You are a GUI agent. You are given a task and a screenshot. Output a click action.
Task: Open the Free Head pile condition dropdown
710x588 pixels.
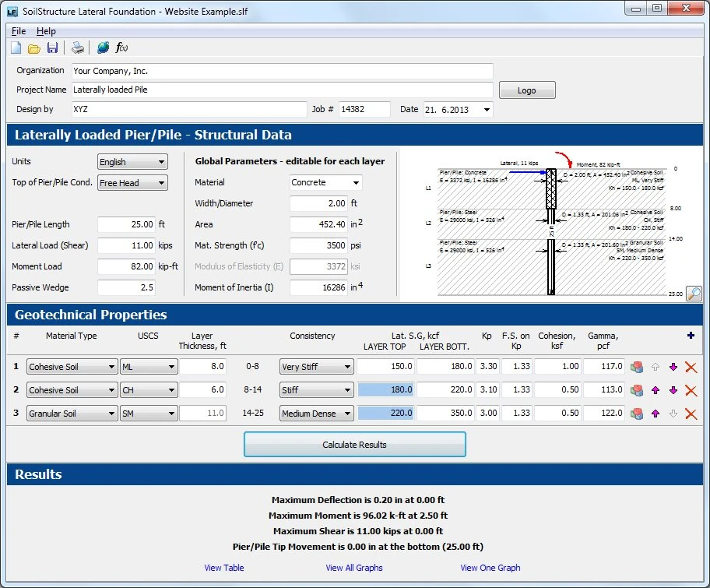(132, 183)
